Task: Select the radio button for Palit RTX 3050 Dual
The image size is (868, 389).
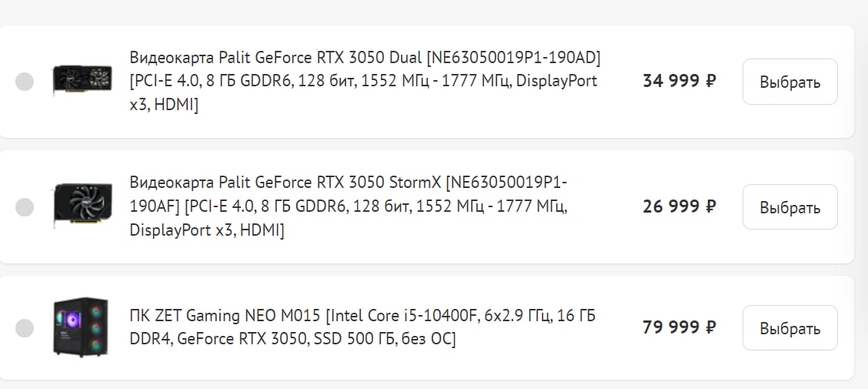Action: (25, 82)
